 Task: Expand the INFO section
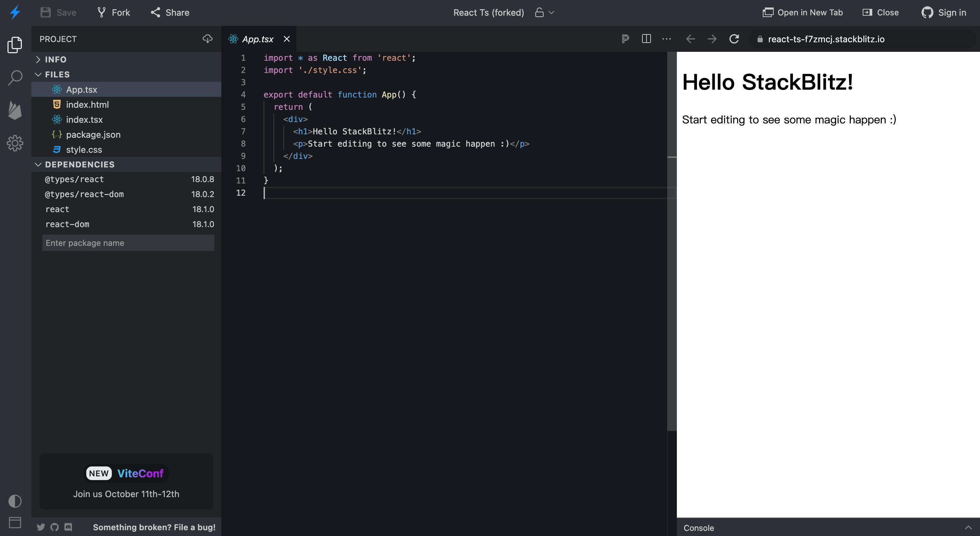[x=56, y=59]
